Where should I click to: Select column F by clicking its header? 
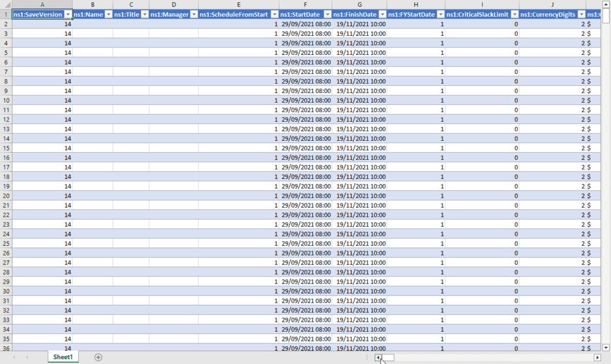point(305,5)
